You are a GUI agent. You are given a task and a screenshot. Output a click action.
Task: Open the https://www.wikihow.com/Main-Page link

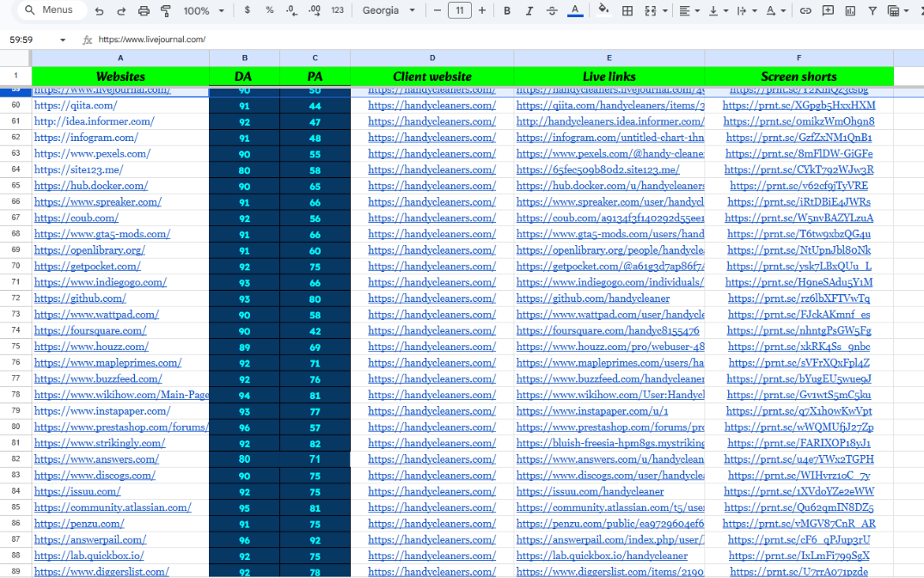point(120,395)
